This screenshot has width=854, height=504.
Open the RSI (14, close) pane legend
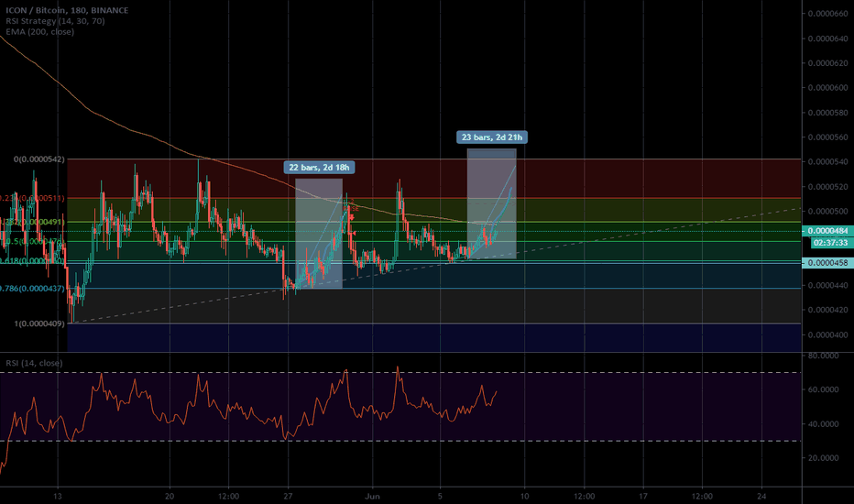(34, 363)
